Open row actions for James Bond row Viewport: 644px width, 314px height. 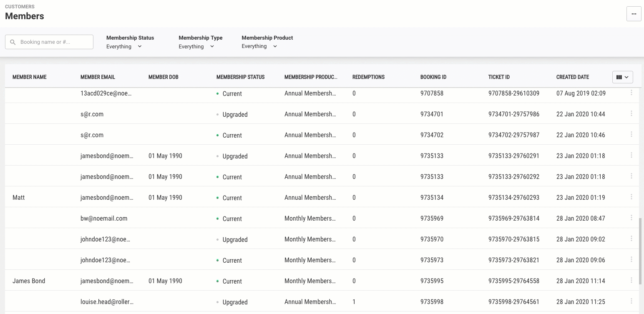(x=631, y=280)
